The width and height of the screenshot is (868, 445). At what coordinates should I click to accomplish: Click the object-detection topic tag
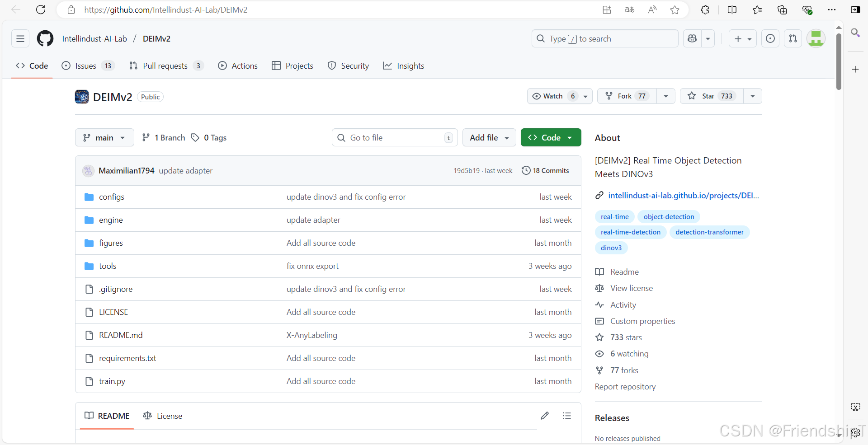point(669,217)
